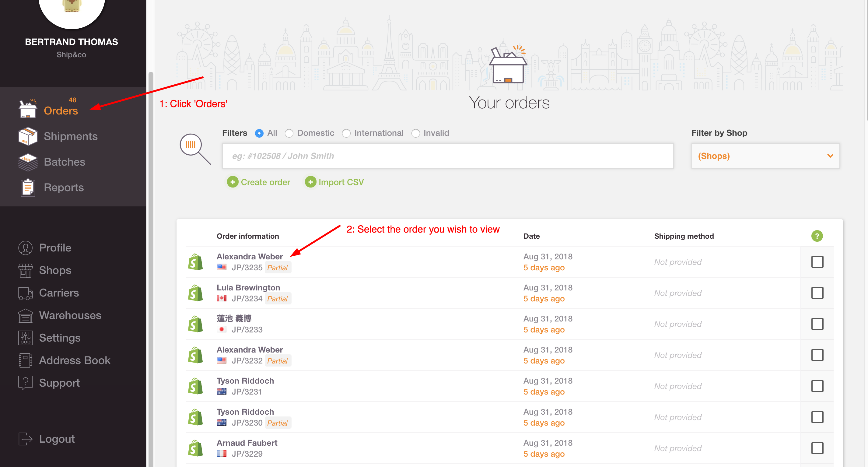The width and height of the screenshot is (868, 467).
Task: Go to Orders in the sidebar
Action: [x=61, y=111]
